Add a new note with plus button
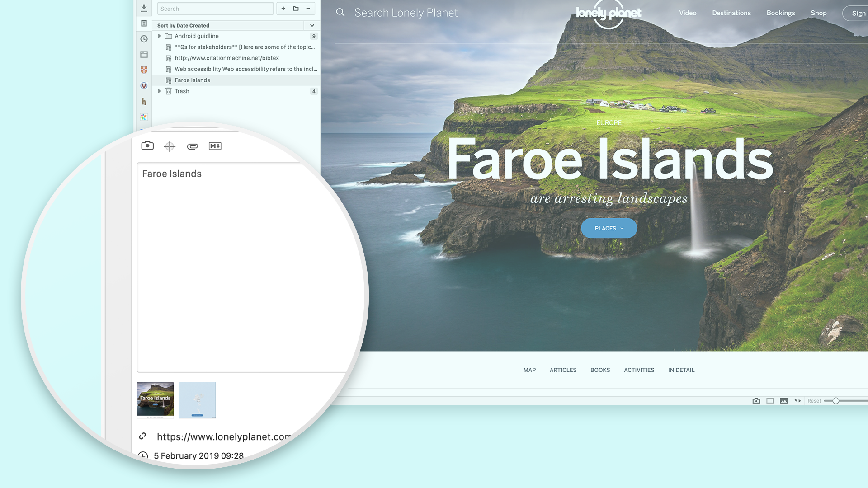Screen dimensions: 868x488 pos(283,9)
